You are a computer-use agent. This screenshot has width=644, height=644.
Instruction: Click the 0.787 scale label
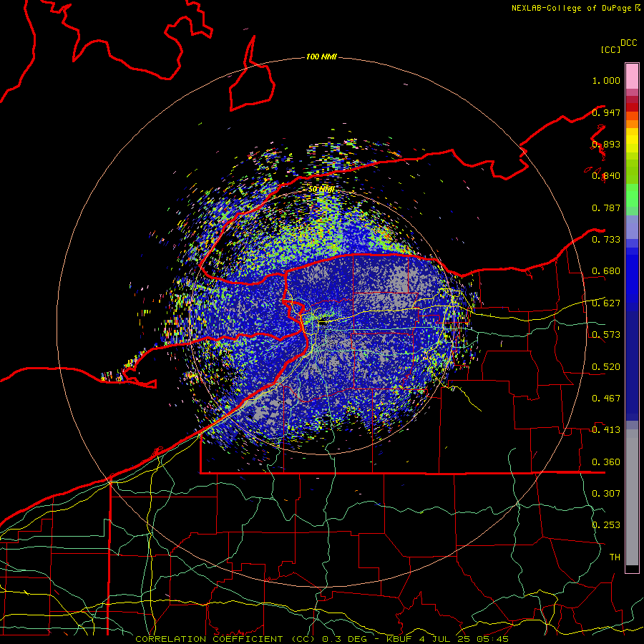tap(606, 208)
